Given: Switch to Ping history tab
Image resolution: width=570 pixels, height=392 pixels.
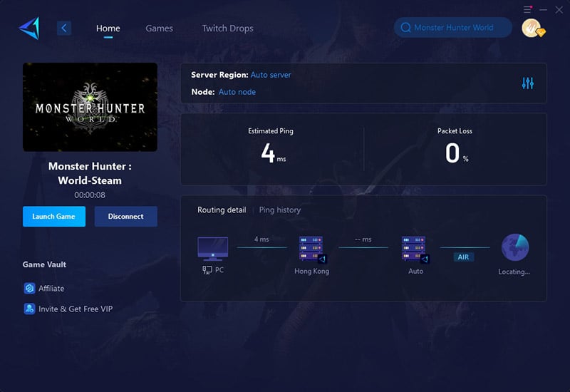Looking at the screenshot, I should [280, 210].
